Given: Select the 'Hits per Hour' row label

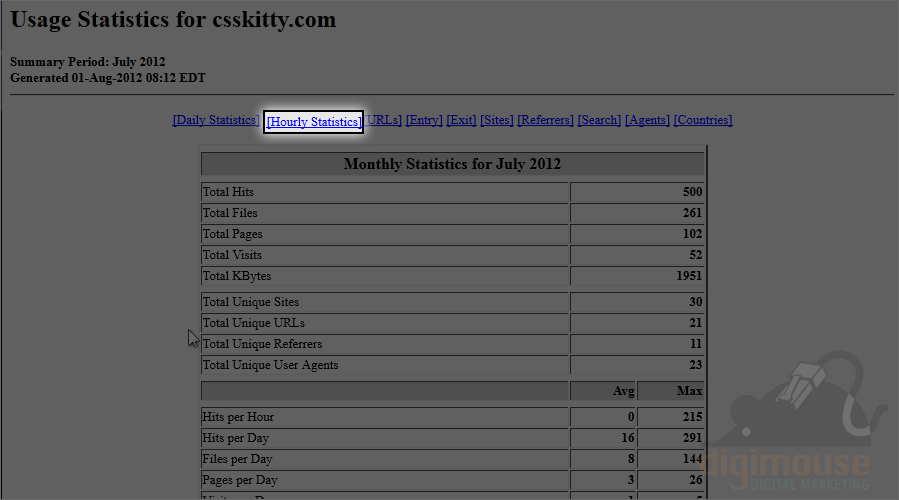Looking at the screenshot, I should (x=238, y=417).
